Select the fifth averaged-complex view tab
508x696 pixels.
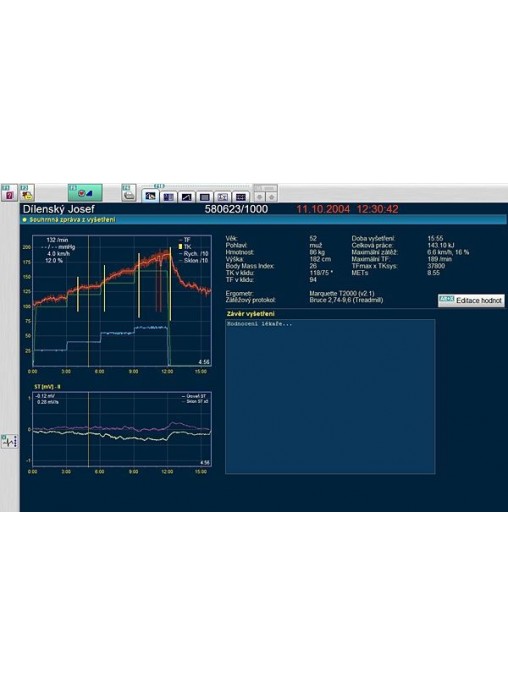click(223, 197)
